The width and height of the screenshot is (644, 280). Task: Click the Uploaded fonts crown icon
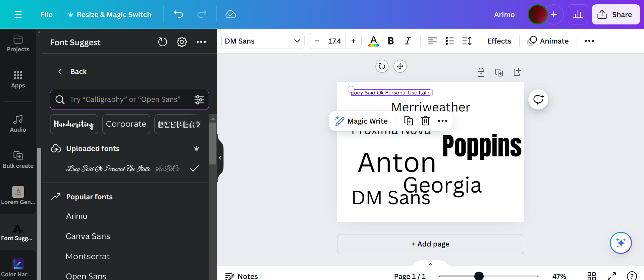(197, 148)
